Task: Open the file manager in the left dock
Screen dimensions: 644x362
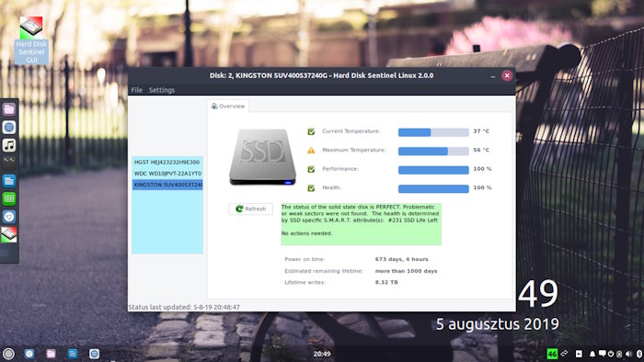Action: coord(9,109)
